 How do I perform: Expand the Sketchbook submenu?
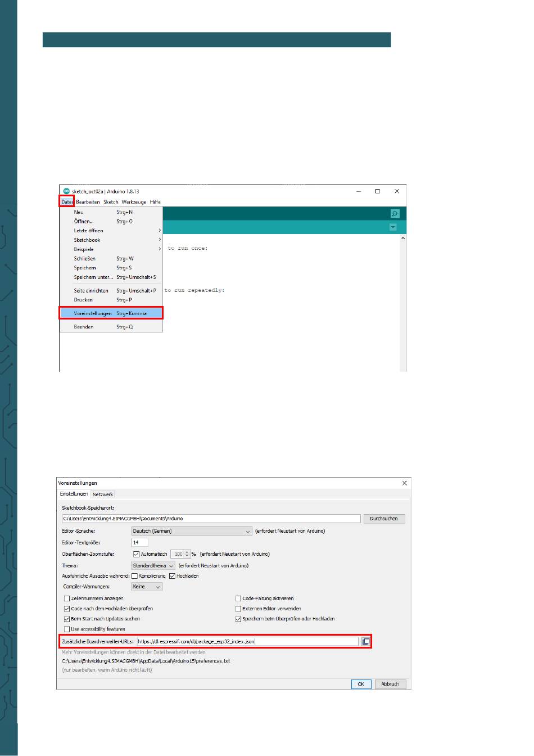pos(111,240)
